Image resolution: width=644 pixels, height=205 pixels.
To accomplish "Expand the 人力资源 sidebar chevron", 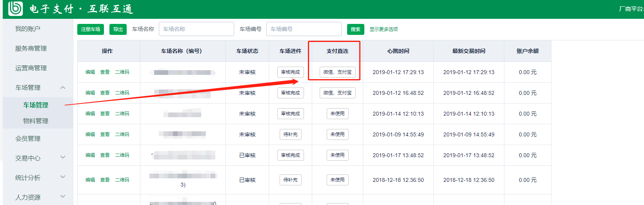I will pyautogui.click(x=63, y=196).
